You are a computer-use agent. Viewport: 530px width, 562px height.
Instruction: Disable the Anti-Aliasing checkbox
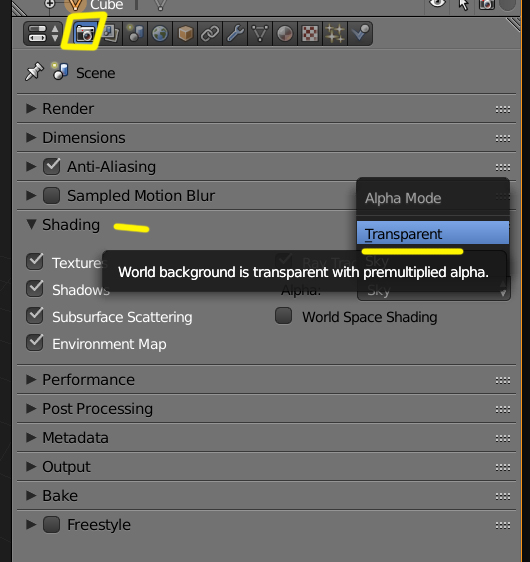(52, 167)
